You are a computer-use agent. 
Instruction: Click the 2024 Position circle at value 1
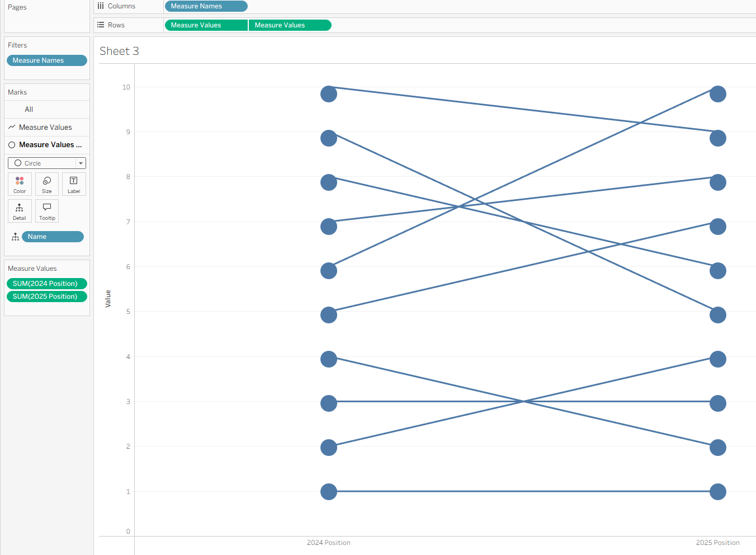[329, 492]
